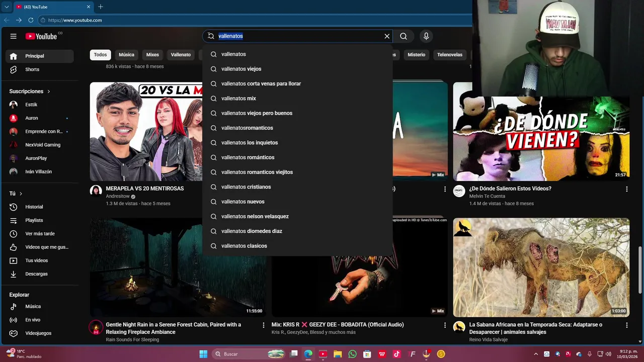Start voice search with the microphone
The height and width of the screenshot is (362, 644).
[x=426, y=36]
